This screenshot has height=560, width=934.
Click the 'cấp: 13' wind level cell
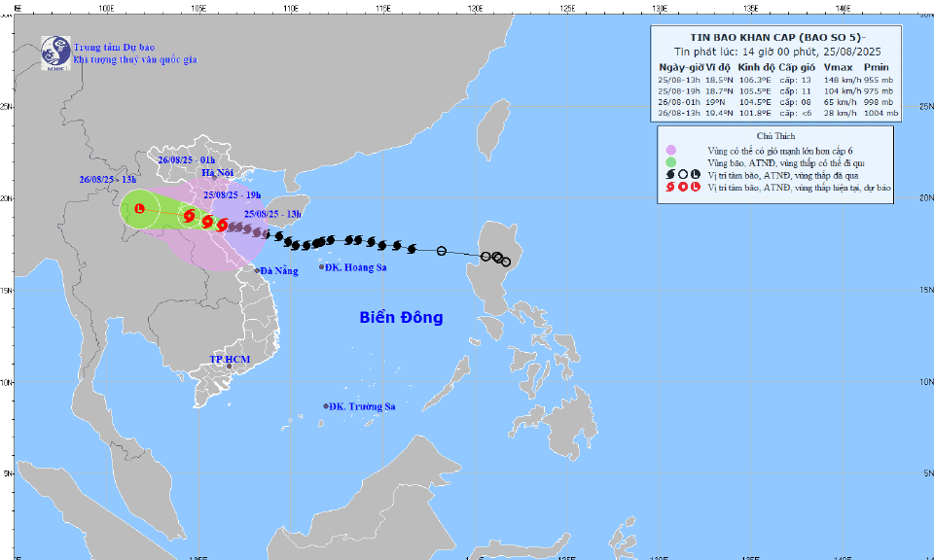tap(795, 80)
